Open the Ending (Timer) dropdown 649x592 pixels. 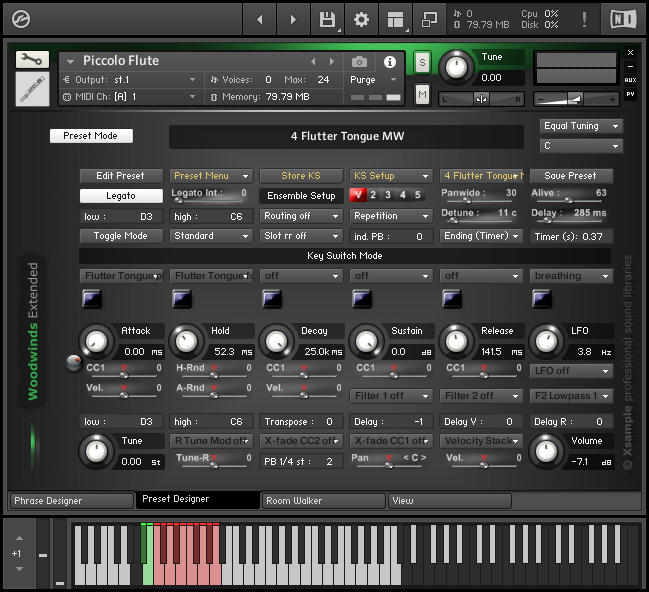[x=481, y=236]
